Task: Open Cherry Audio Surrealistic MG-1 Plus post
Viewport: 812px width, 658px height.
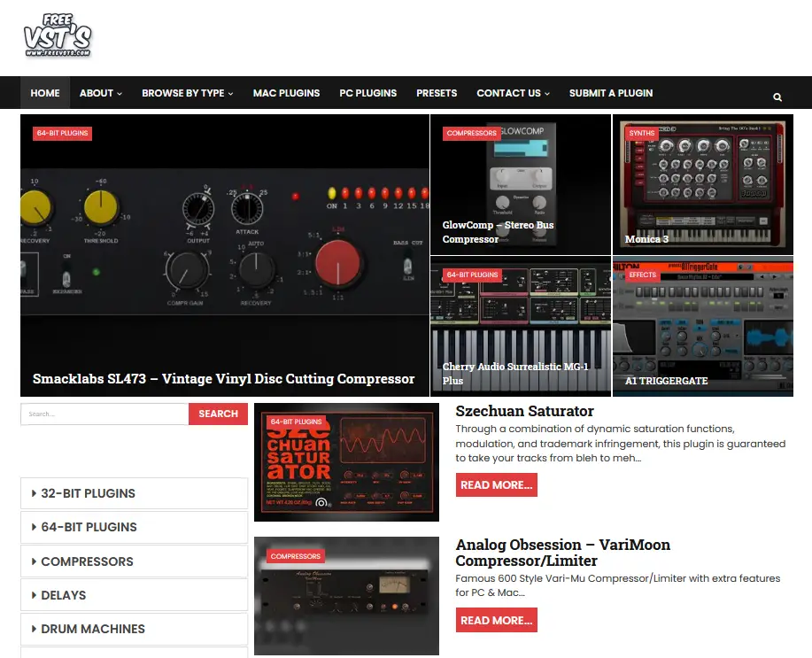Action: tap(515, 373)
